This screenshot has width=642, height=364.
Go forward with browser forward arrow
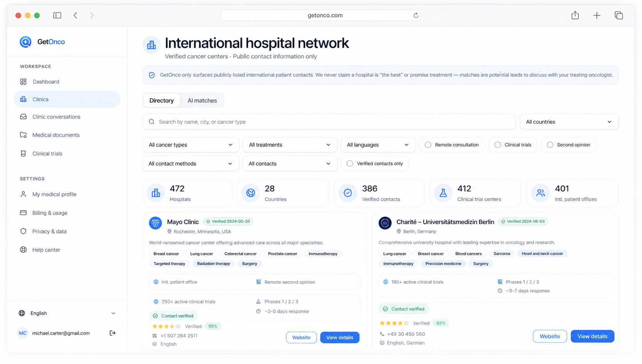click(92, 15)
